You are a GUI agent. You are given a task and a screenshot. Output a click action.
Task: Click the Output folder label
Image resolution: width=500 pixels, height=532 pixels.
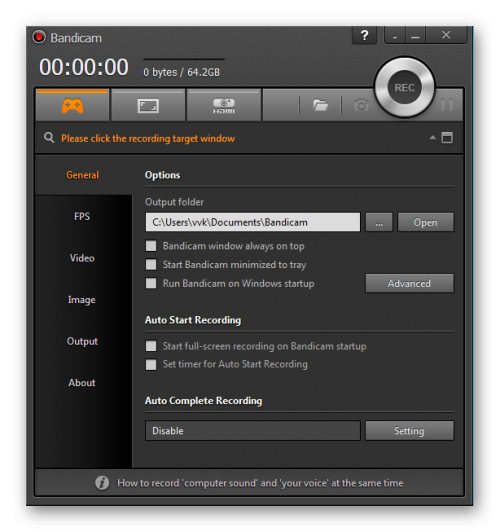pyautogui.click(x=174, y=202)
